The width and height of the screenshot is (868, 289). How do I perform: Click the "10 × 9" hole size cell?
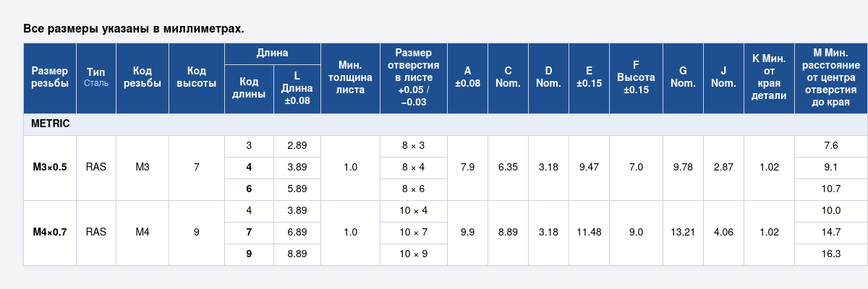(x=414, y=254)
